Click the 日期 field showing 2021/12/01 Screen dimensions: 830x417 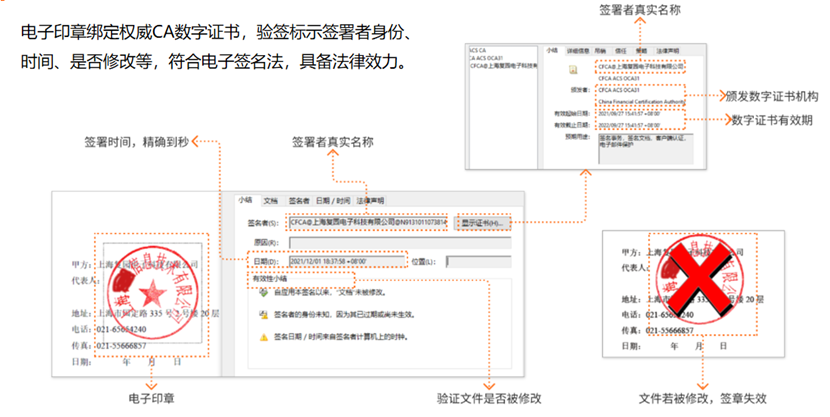pyautogui.click(x=347, y=261)
